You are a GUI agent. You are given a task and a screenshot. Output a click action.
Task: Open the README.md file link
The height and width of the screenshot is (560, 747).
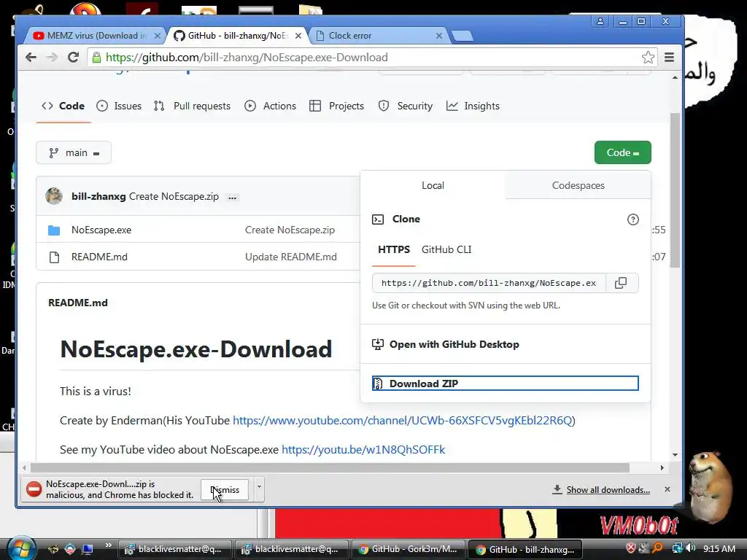pos(99,257)
